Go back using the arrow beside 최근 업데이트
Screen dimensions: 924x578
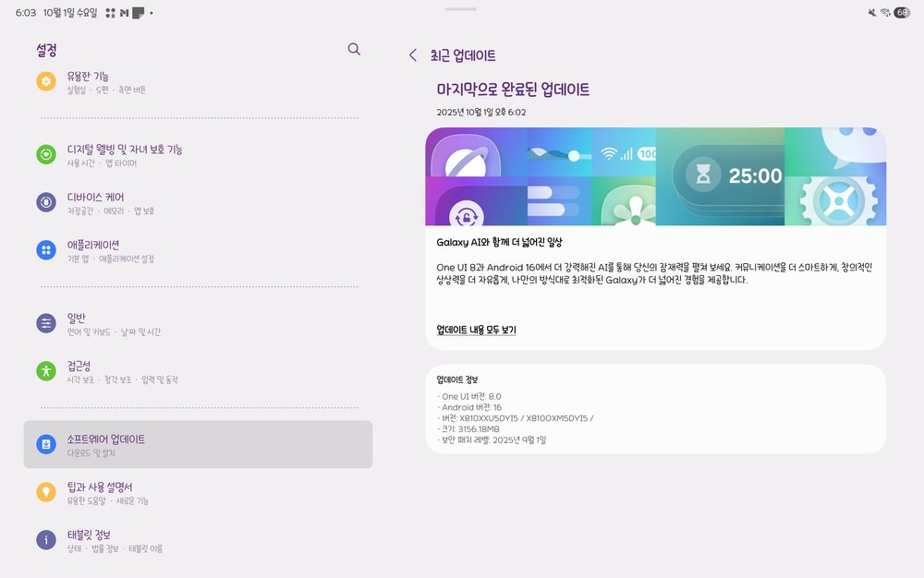[x=412, y=55]
